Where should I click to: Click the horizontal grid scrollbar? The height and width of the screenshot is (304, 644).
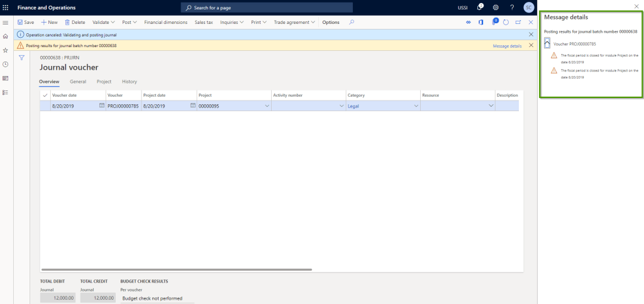(x=176, y=269)
